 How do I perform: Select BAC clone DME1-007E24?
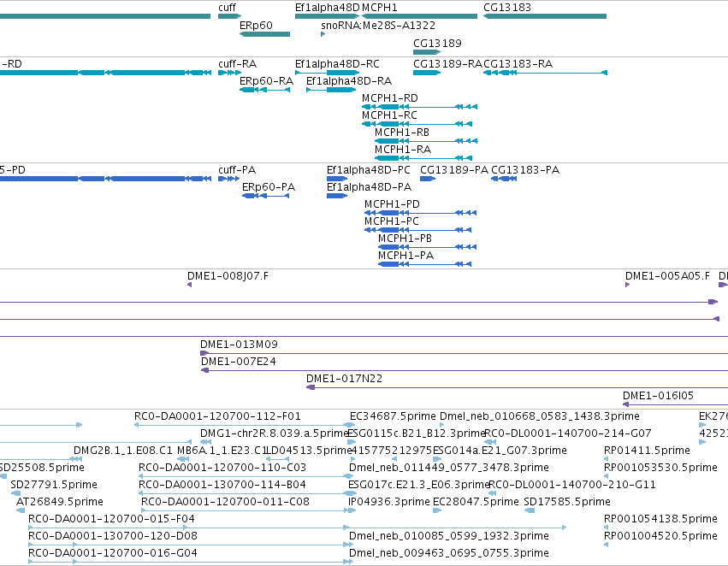465,370
